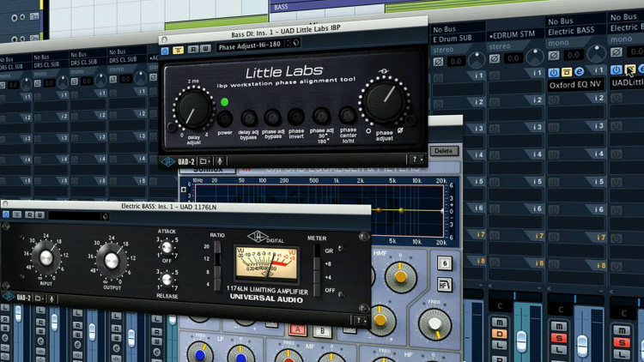Click microphone icon in 1176LN UAD toolbar
644x362 pixels.
(52, 299)
